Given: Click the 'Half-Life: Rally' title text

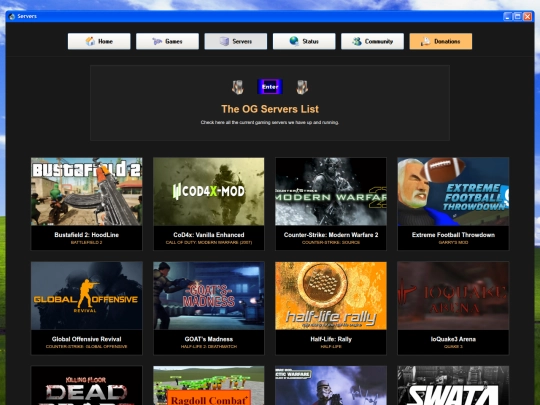Looking at the screenshot, I should click(x=331, y=339).
